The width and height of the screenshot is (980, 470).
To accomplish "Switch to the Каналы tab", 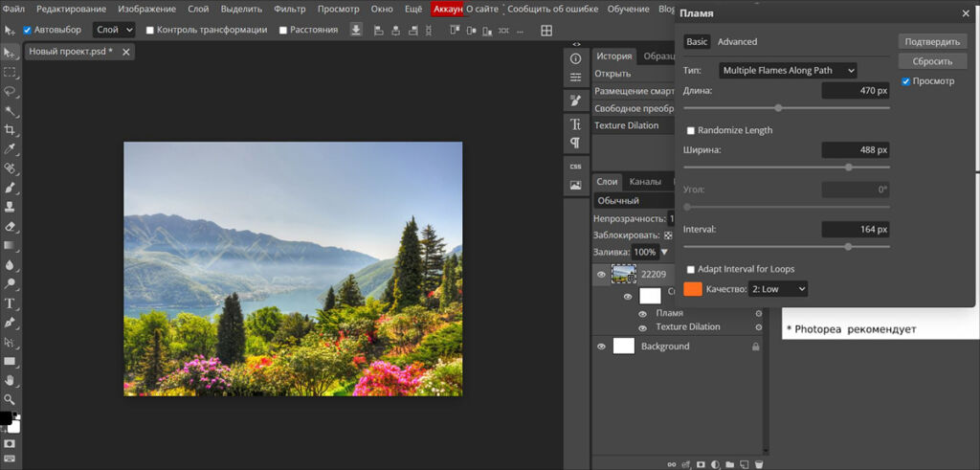I will pyautogui.click(x=645, y=182).
